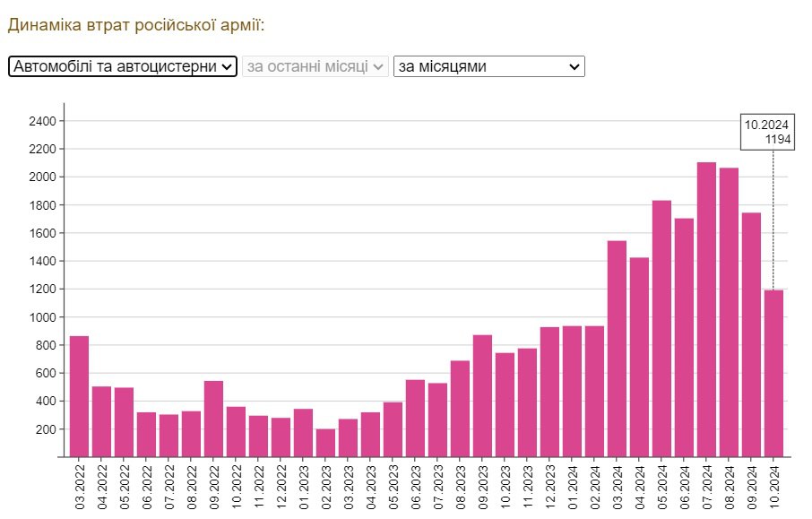Click the x-axis label '02.2023'

pos(326,487)
